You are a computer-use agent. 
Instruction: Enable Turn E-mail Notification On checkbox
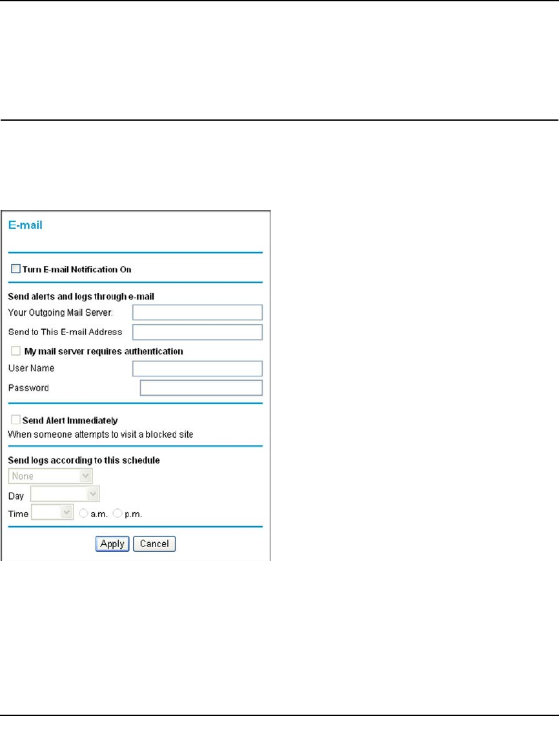[16, 269]
